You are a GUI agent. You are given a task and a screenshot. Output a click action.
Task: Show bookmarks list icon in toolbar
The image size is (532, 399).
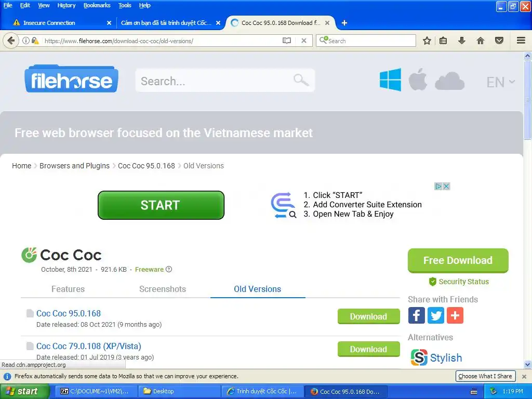443,41
